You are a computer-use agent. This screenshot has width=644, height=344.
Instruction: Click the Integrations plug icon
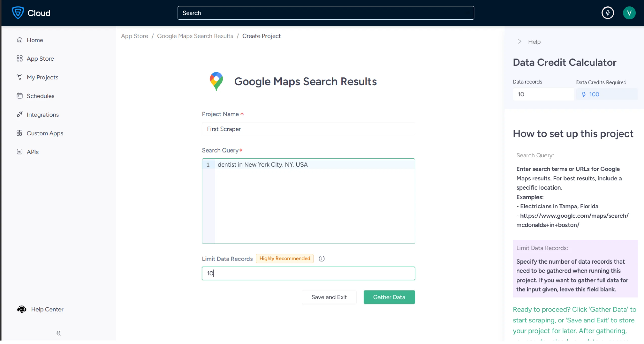(20, 114)
